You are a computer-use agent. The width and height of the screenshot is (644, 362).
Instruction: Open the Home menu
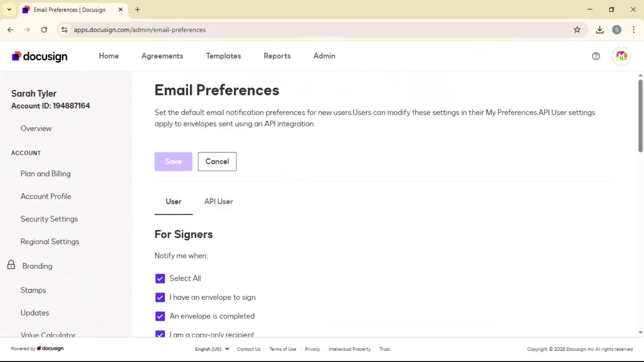click(x=109, y=56)
